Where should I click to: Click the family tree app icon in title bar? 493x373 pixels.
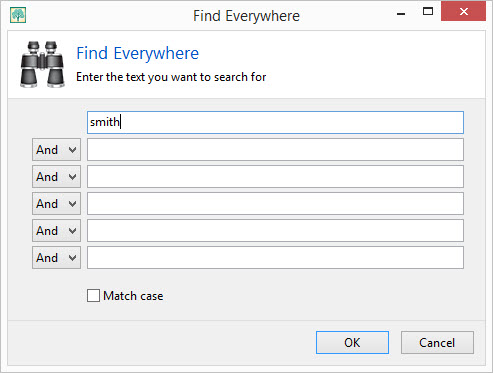point(18,15)
